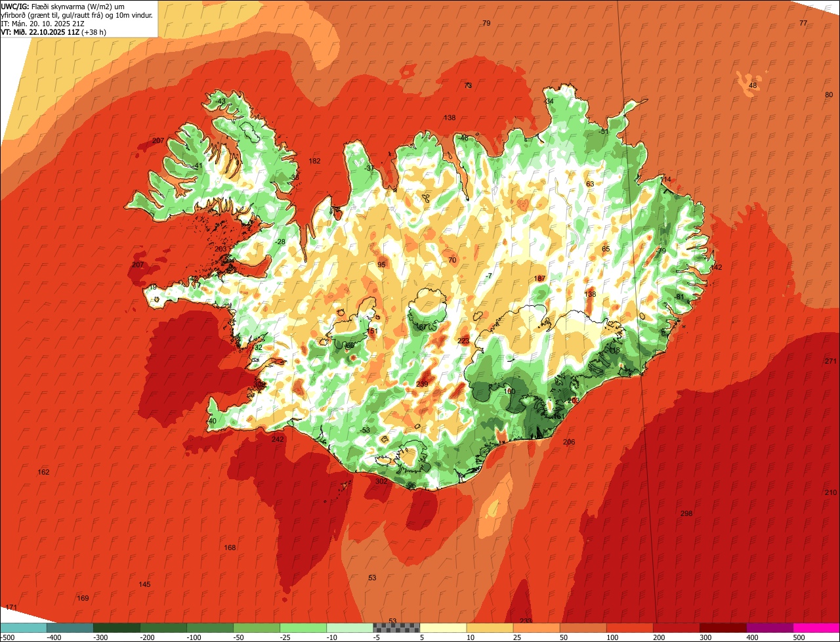Click the purple legend swatch between 400 and 500
This screenshot has width=840, height=642.
(770, 628)
